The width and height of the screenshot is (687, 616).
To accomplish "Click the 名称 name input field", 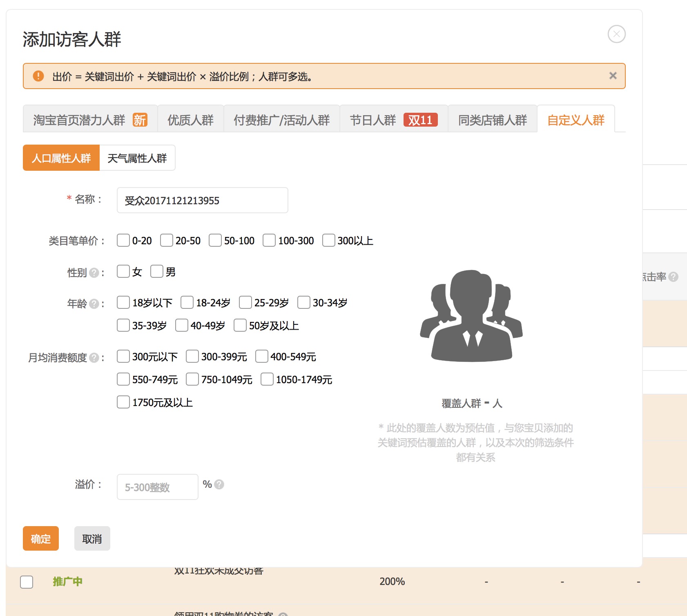I will click(202, 200).
